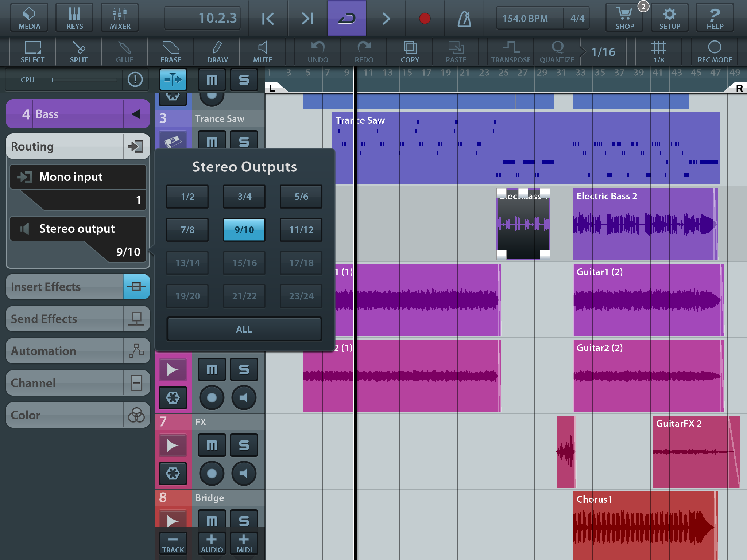Toggle cycle loop mode
The image size is (747, 560).
coord(347,18)
